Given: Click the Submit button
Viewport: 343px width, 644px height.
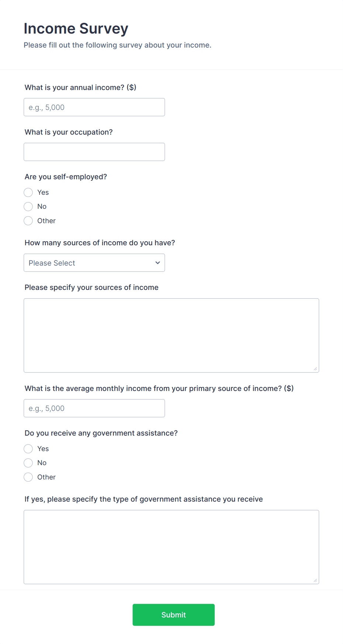Looking at the screenshot, I should pos(173,614).
